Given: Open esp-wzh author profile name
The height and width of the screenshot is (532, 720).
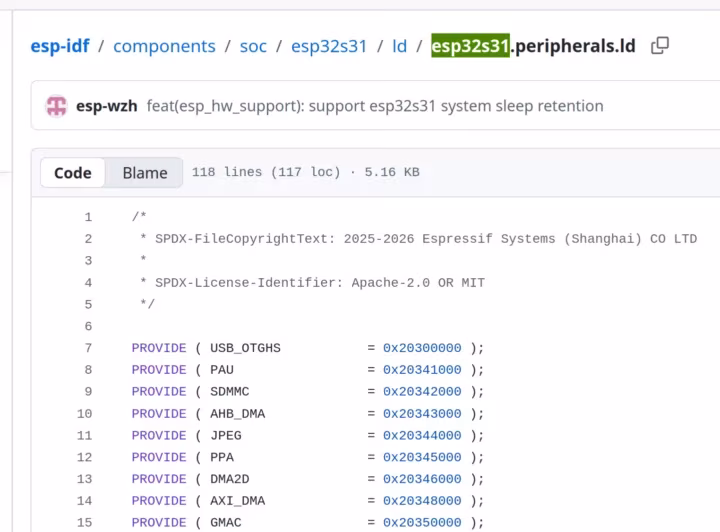Looking at the screenshot, I should (x=107, y=106).
